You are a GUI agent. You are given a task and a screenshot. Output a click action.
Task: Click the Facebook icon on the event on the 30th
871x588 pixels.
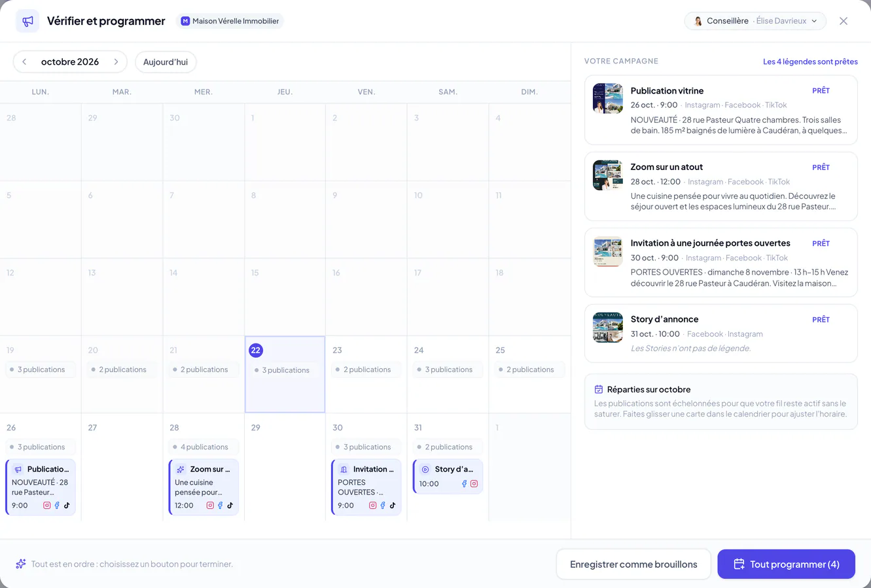coord(383,506)
